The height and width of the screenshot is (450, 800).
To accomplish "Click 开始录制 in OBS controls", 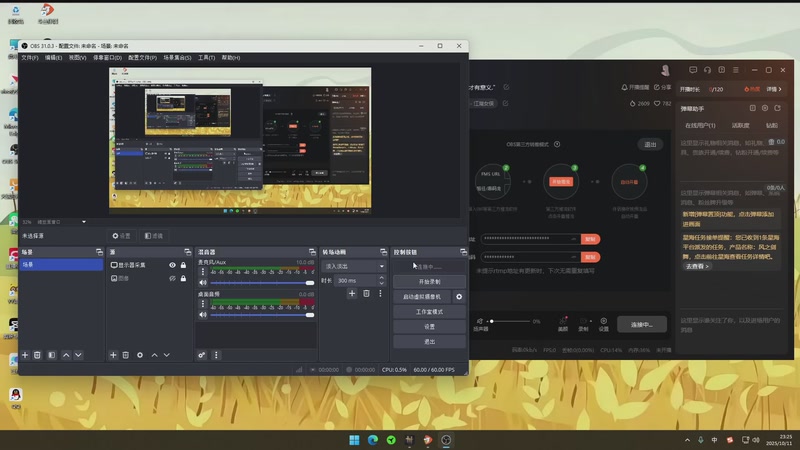I will [429, 282].
